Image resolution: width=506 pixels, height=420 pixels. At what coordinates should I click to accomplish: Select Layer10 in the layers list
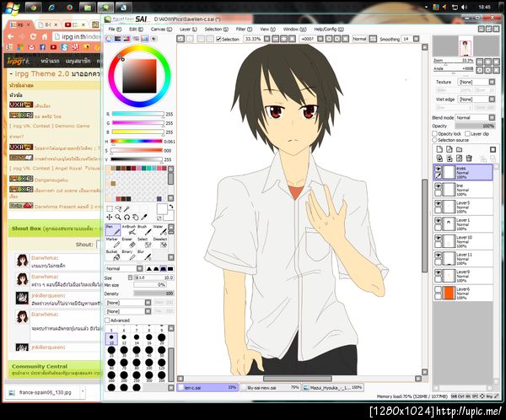[x=463, y=241]
